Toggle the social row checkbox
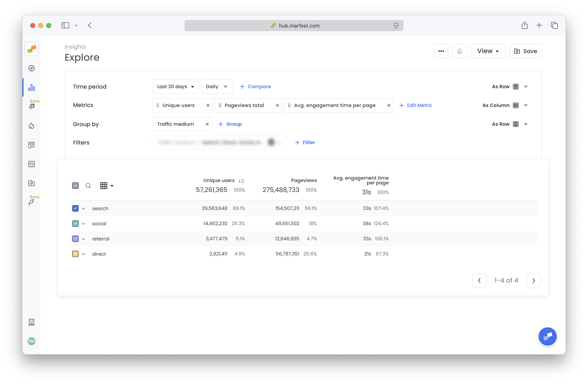 click(75, 224)
